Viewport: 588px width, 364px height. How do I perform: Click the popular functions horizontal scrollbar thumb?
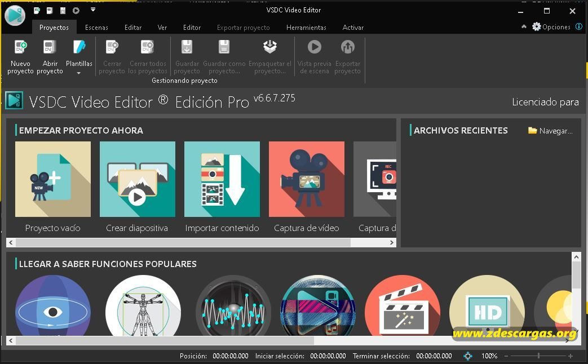point(165,340)
